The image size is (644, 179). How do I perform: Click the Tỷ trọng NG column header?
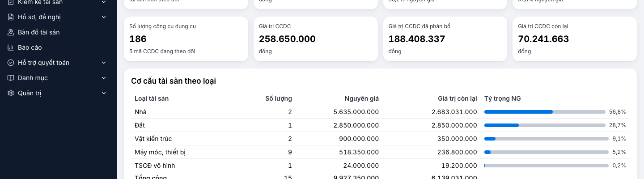click(x=503, y=98)
